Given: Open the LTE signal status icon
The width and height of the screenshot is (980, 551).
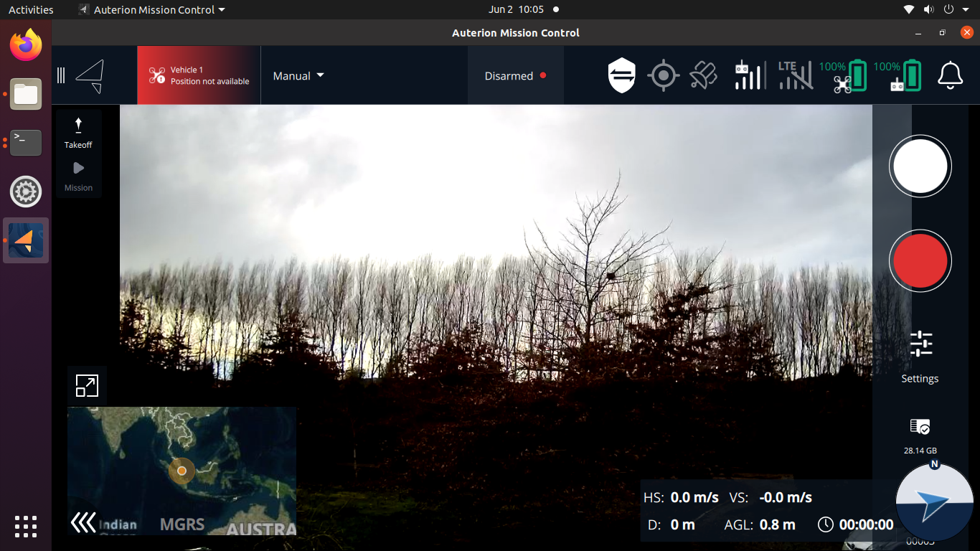Looking at the screenshot, I should coord(795,75).
